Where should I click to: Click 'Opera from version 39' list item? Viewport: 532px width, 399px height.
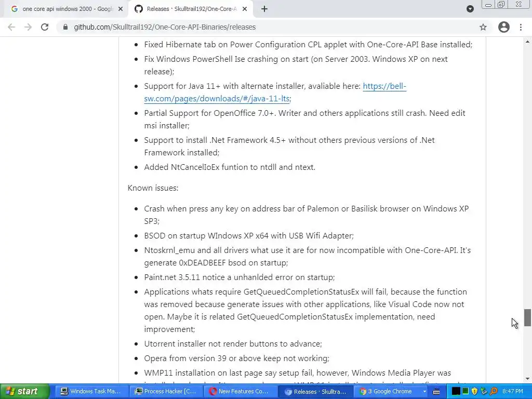(237, 358)
